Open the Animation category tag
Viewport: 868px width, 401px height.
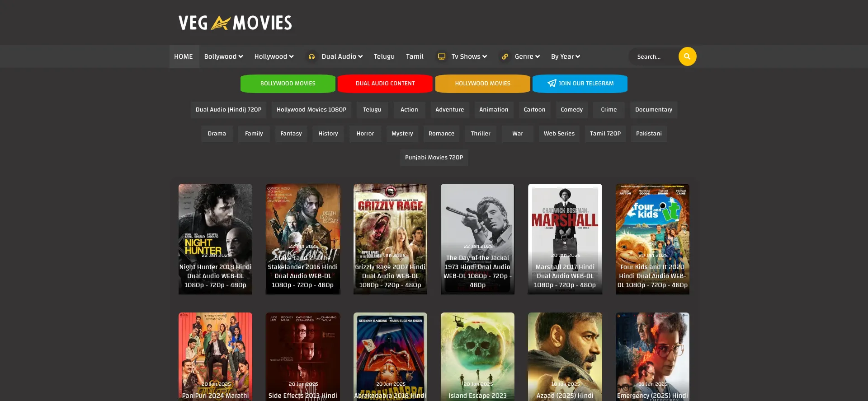point(494,110)
